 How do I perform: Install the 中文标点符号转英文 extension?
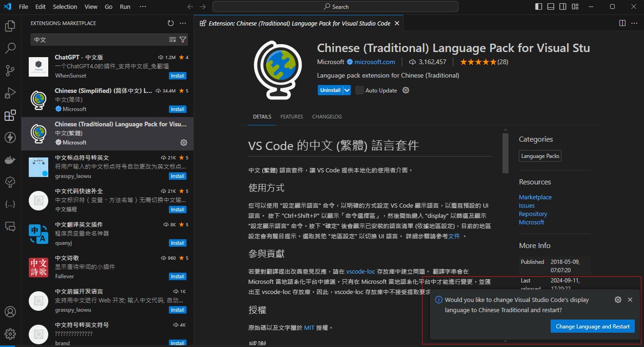(x=177, y=176)
